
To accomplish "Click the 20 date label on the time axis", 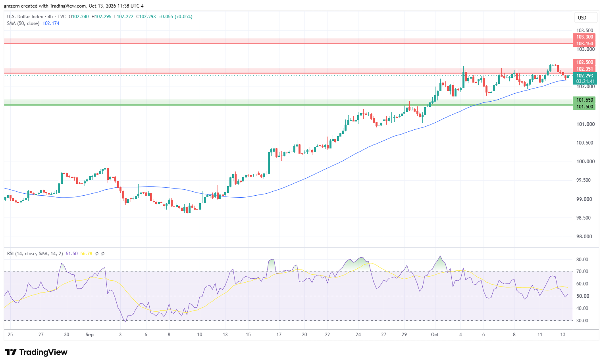I will 304,335.
